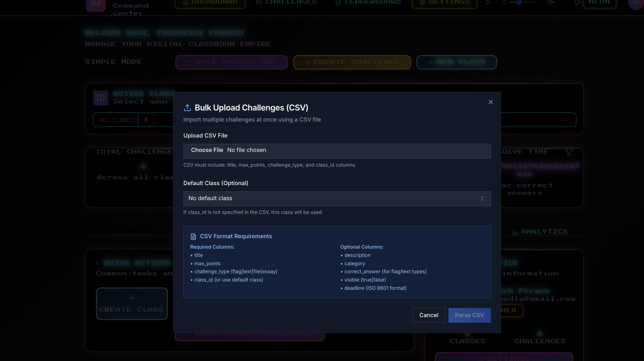
Task: Click the Parse CSV button
Action: pyautogui.click(x=469, y=315)
